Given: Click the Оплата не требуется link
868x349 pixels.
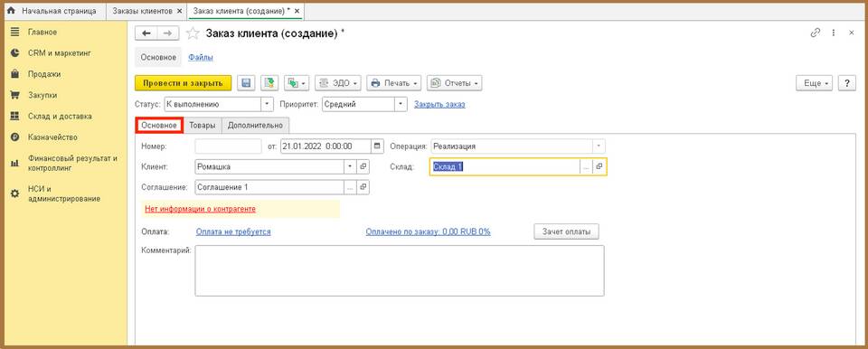Looking at the screenshot, I should 233,231.
